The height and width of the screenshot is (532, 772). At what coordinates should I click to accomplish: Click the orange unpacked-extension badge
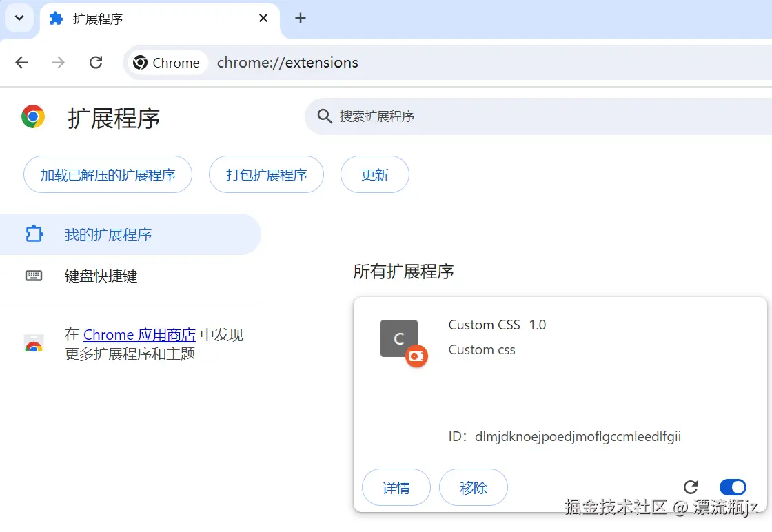(x=416, y=356)
